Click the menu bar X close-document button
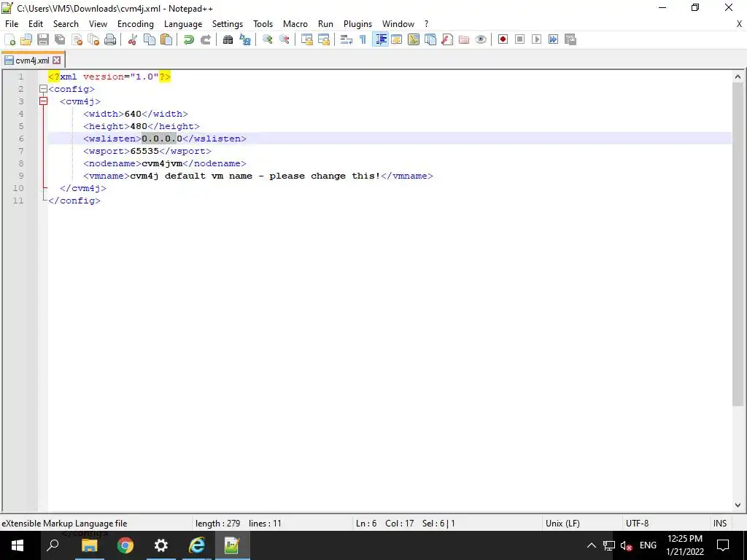The image size is (747, 560). 740,24
